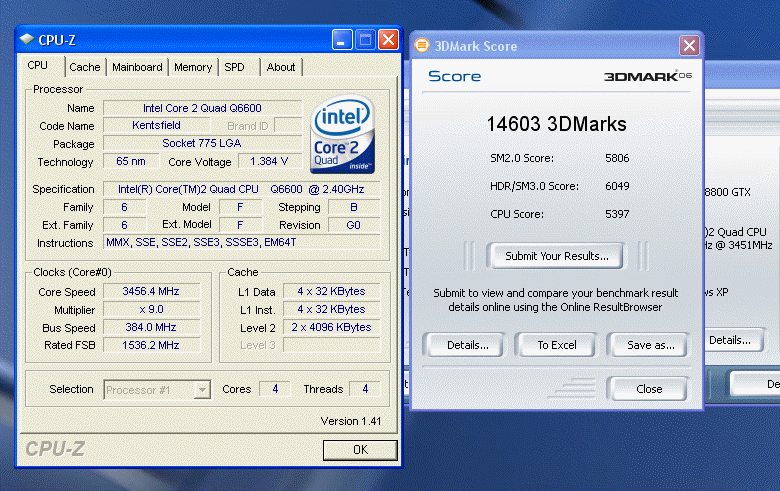Click the HDR/SM3.0 Score value 6049
780x491 pixels.
coord(617,186)
